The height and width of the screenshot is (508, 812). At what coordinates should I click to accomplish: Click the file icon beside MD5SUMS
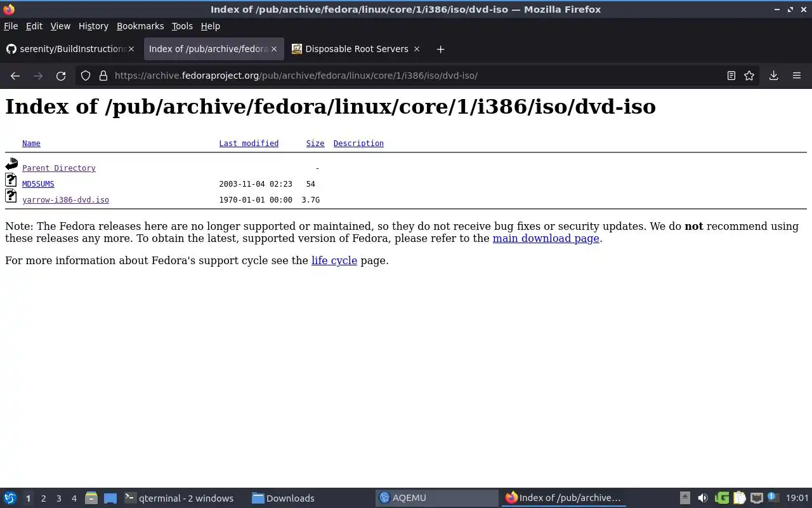click(11, 180)
